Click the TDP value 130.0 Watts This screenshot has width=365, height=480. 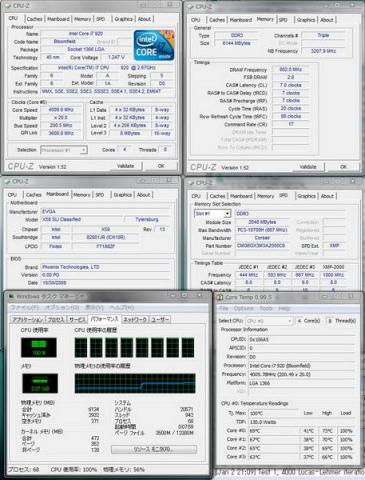click(x=273, y=422)
